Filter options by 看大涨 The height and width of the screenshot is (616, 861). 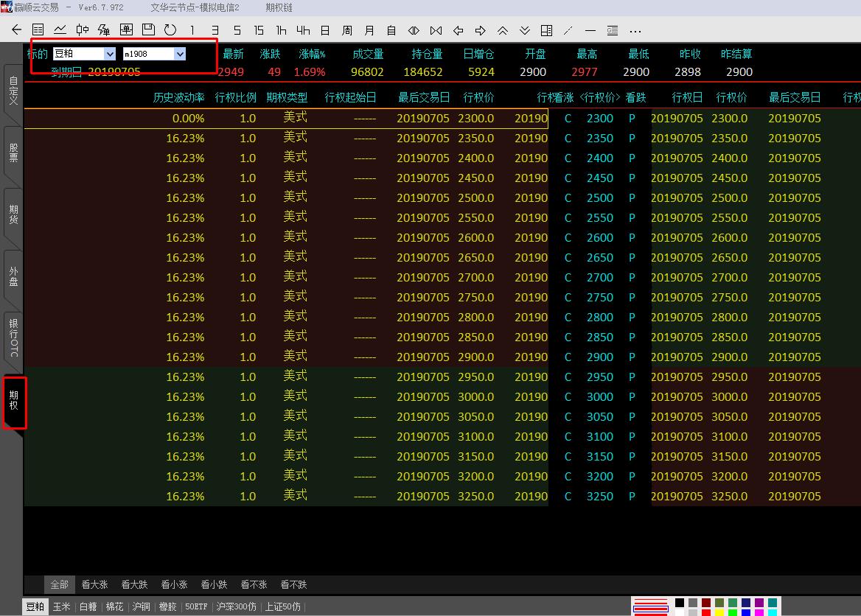point(94,584)
